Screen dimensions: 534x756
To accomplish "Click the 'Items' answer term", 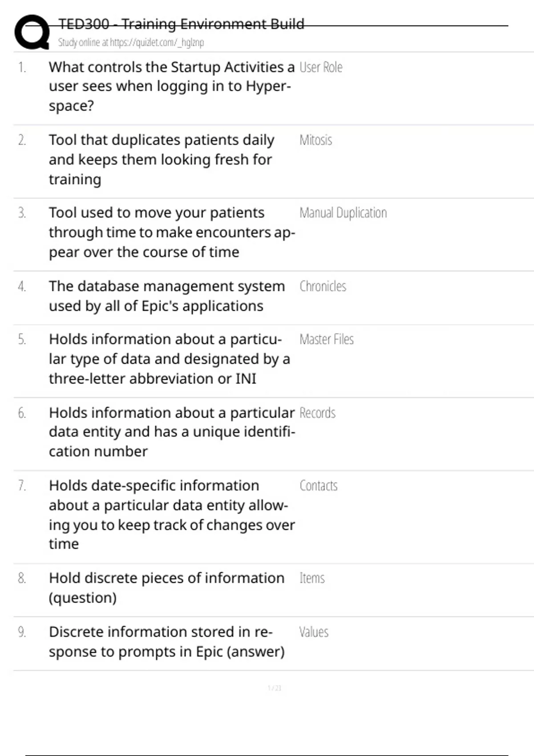I will click(x=312, y=578).
